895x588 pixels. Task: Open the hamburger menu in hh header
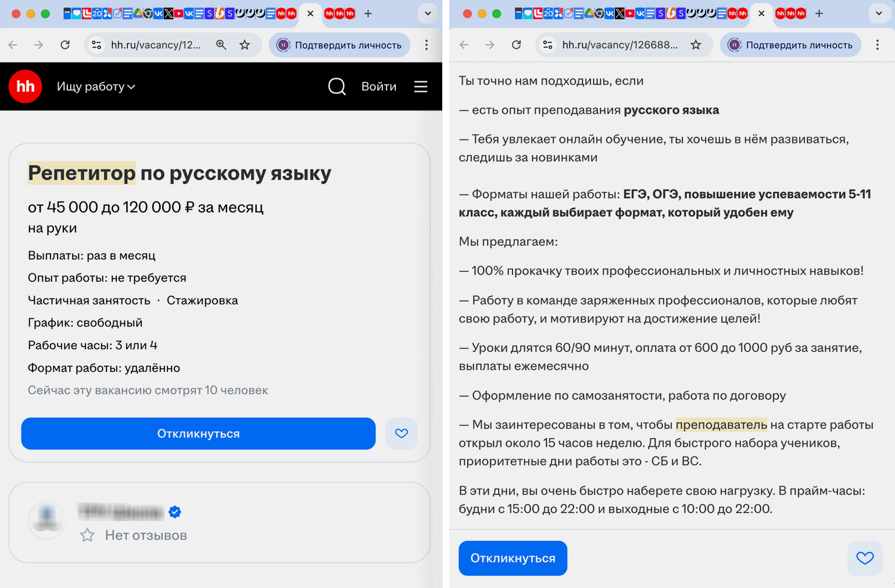pos(421,87)
